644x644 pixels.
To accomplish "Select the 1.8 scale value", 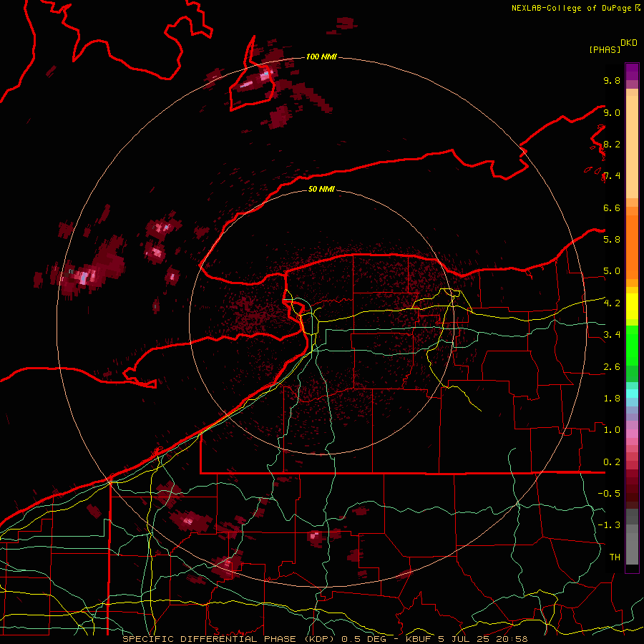I will point(612,399).
